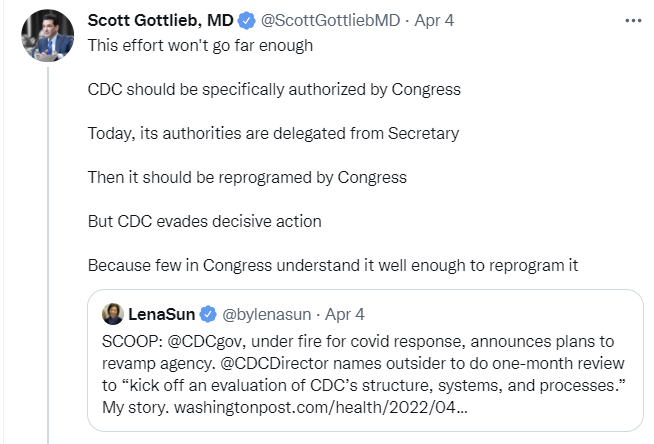The image size is (654, 444).
Task: Click the verified badge next to LenaSun
Action: pos(210,312)
